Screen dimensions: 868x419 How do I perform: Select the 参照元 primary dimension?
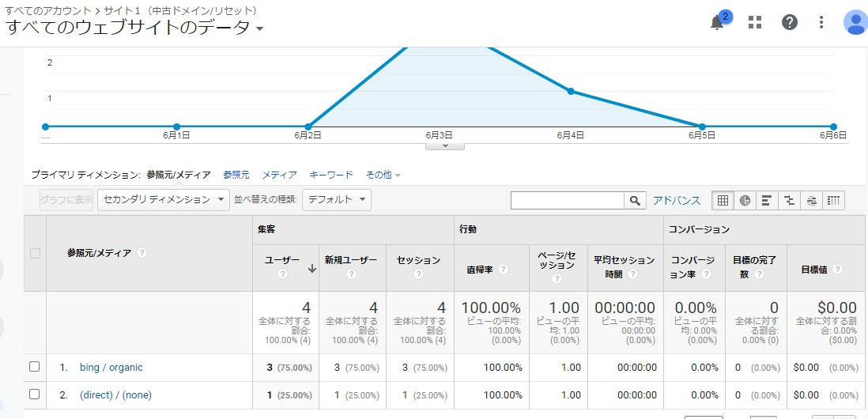pos(236,175)
